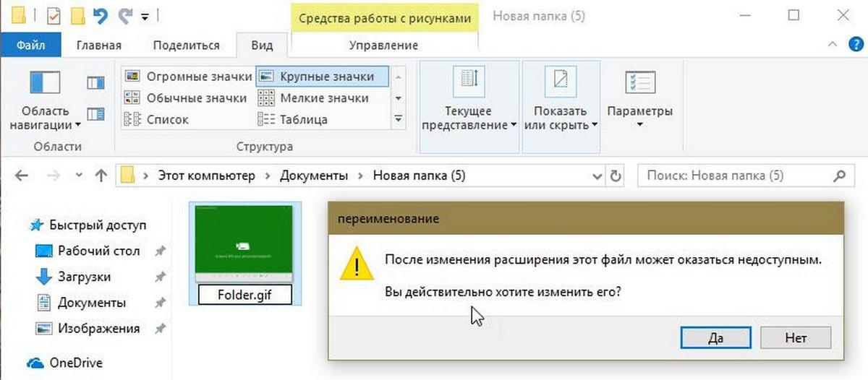868x380 pixels.
Task: Choose Таблица layout
Action: point(294,119)
